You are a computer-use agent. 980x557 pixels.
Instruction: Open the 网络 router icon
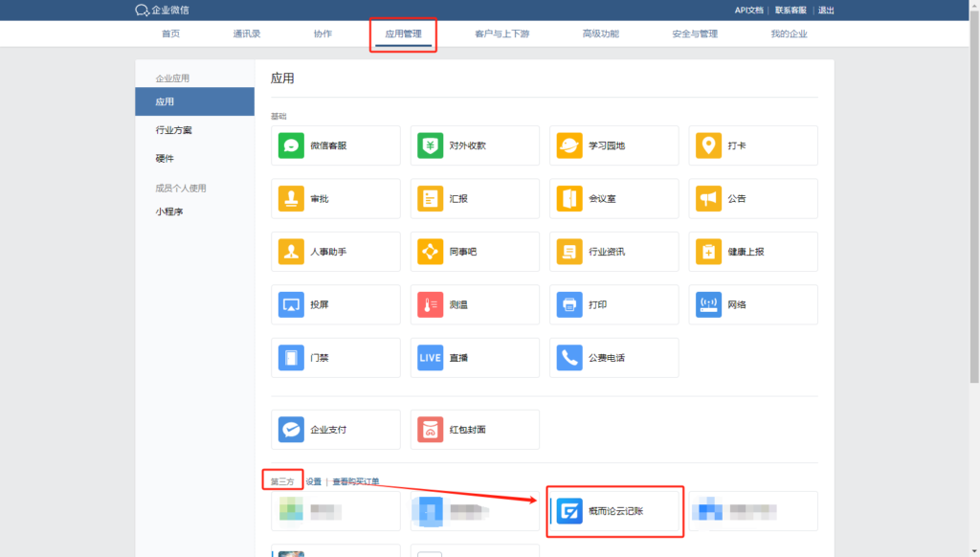(708, 305)
